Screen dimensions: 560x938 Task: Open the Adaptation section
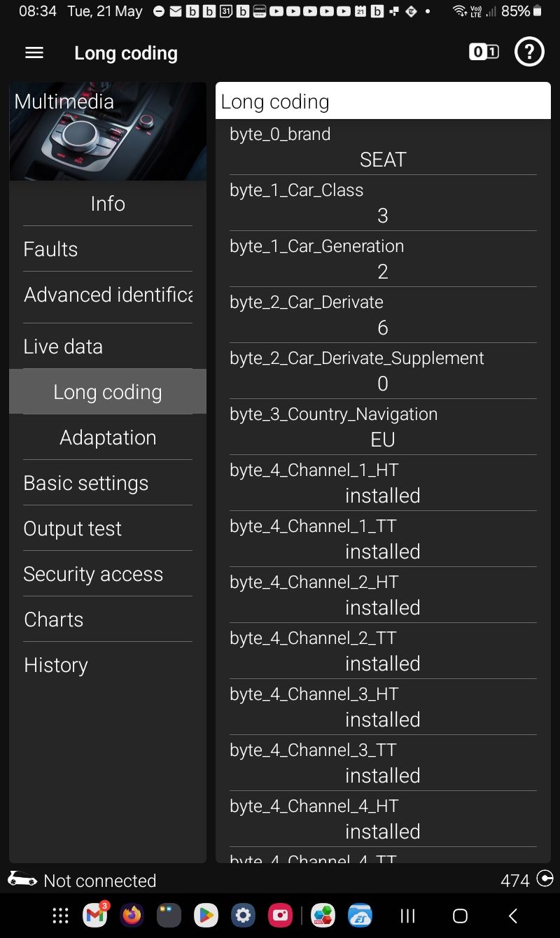[x=108, y=437]
